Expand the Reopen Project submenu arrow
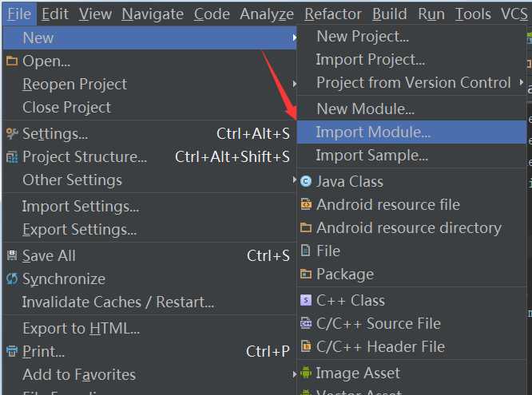532x395 pixels. (295, 84)
